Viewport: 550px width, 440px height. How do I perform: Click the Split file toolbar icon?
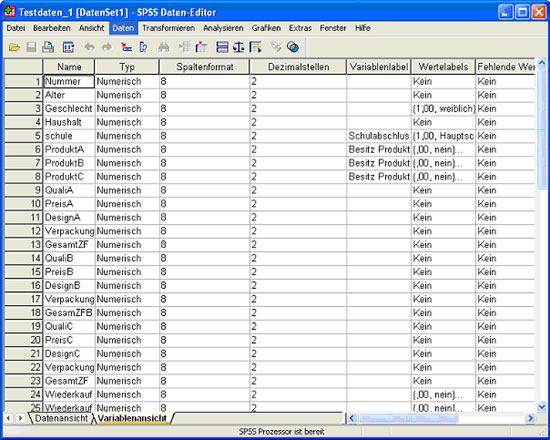coord(222,47)
